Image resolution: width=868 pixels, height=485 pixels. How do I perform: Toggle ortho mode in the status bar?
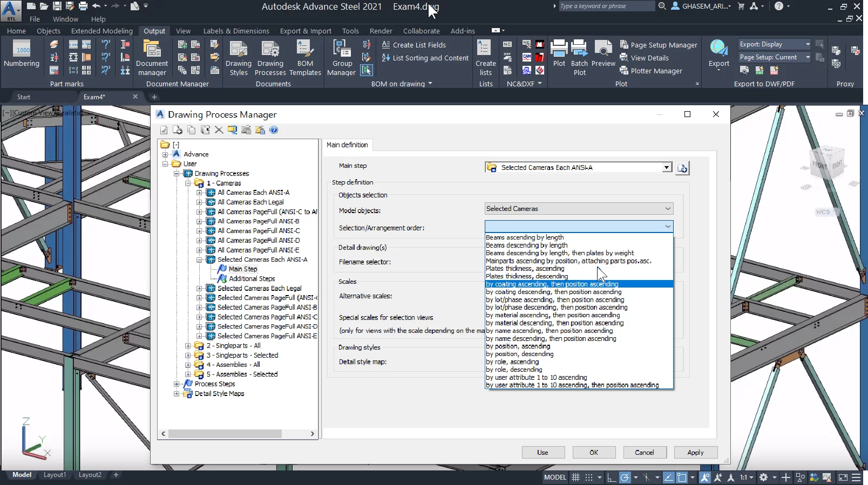(611, 477)
